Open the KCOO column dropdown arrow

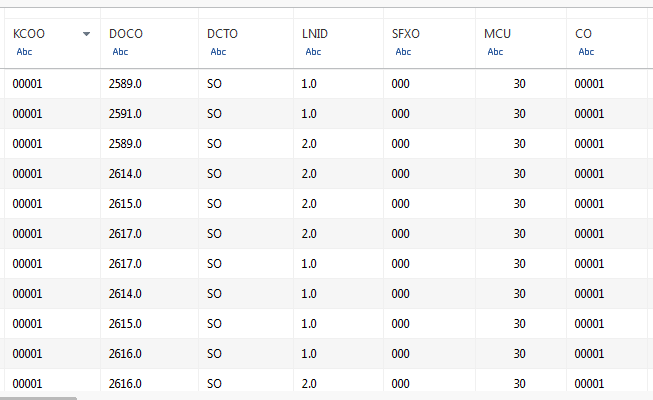86,34
